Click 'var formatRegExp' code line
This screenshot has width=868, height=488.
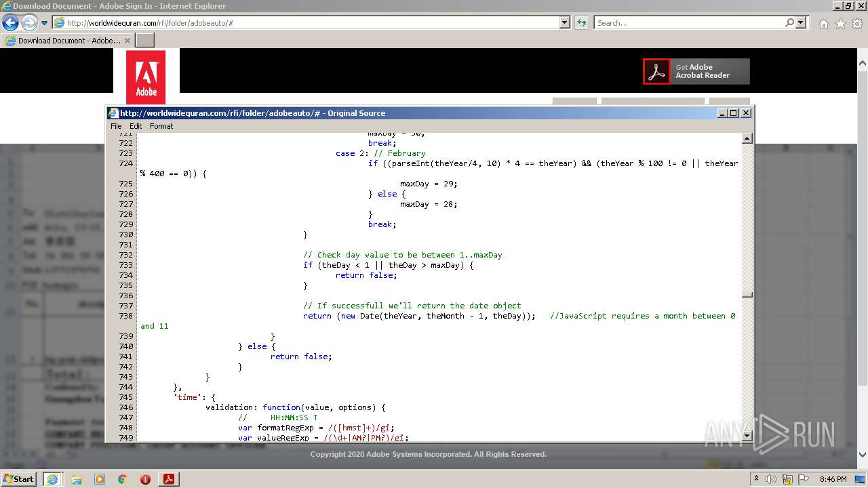(316, 428)
